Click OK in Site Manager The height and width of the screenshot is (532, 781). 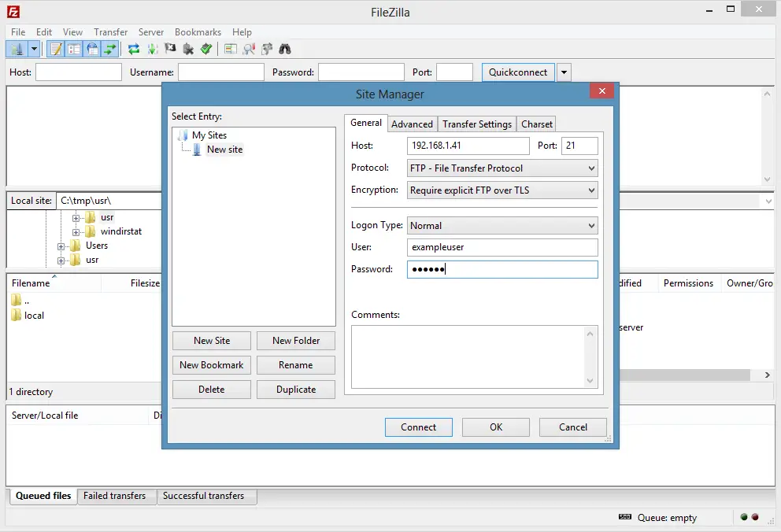[495, 427]
